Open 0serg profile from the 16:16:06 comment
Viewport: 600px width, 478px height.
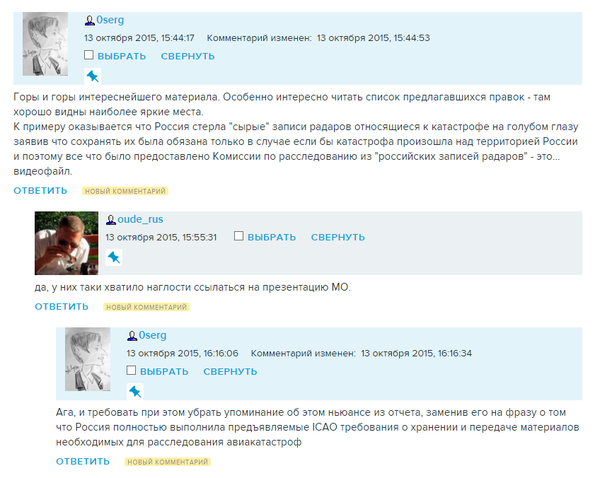point(153,335)
